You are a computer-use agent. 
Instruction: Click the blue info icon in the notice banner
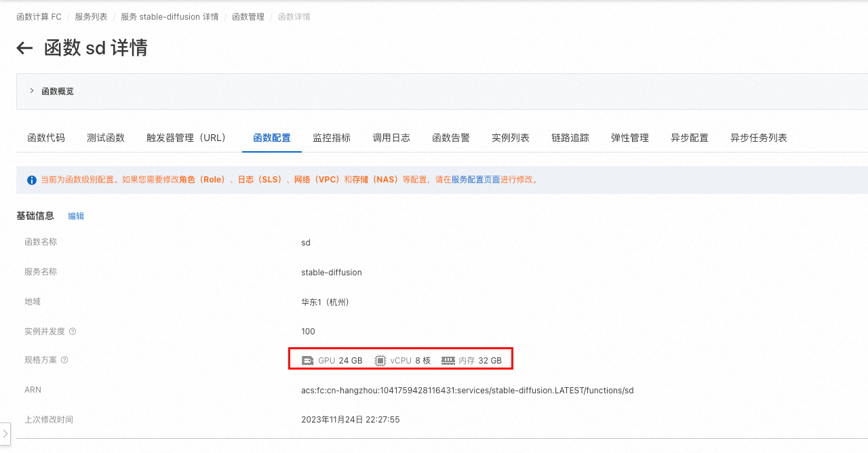point(32,180)
